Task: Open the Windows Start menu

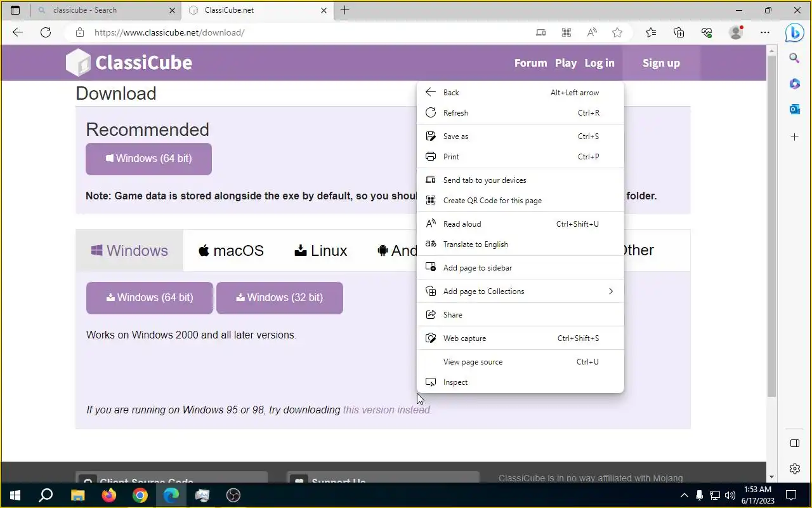Action: pos(15,495)
